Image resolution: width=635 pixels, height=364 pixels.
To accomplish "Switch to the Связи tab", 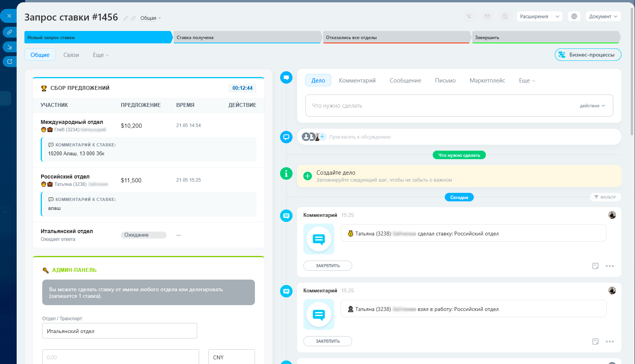I will [x=71, y=55].
